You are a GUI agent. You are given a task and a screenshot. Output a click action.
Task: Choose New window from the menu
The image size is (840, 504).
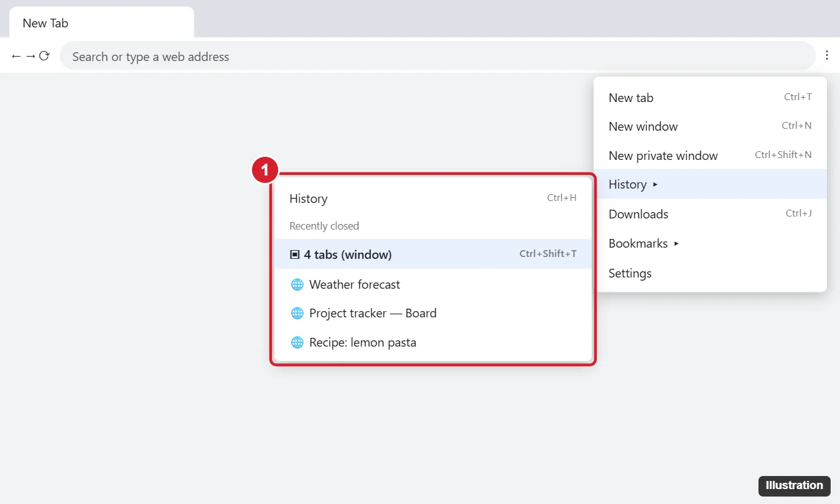coord(710,126)
